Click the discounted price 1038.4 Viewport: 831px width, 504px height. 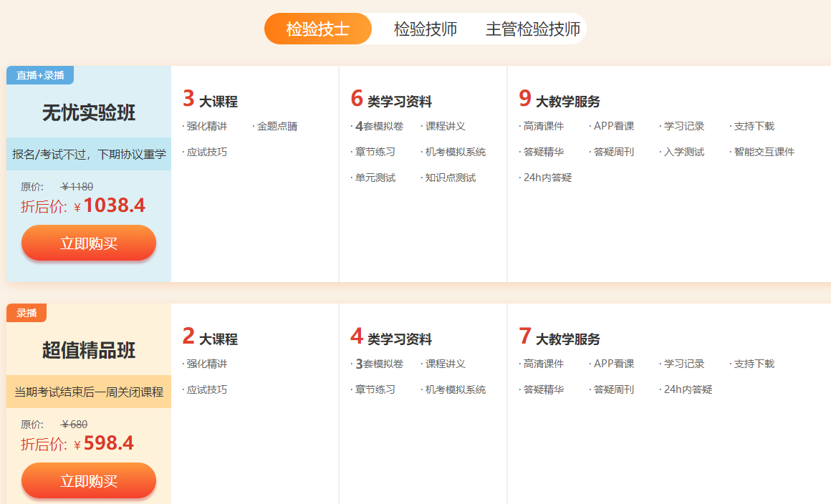(x=114, y=206)
